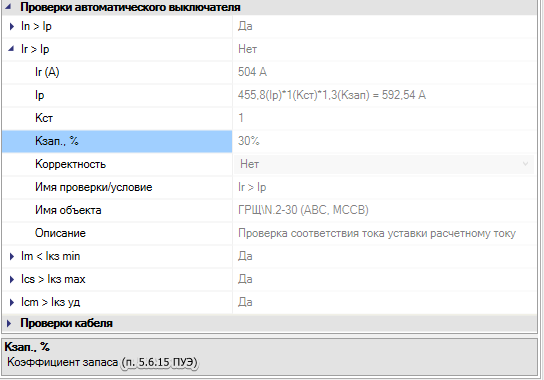Expand the Im < Iкз min row

12,256
